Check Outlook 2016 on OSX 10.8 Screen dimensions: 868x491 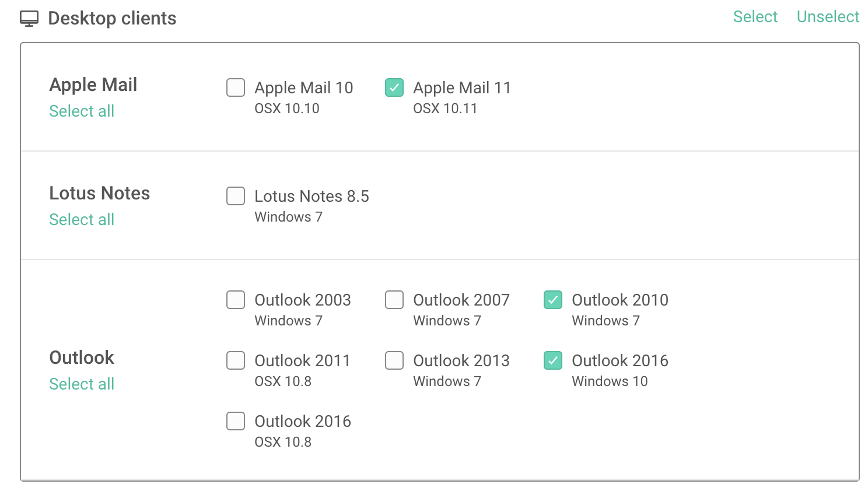[236, 421]
